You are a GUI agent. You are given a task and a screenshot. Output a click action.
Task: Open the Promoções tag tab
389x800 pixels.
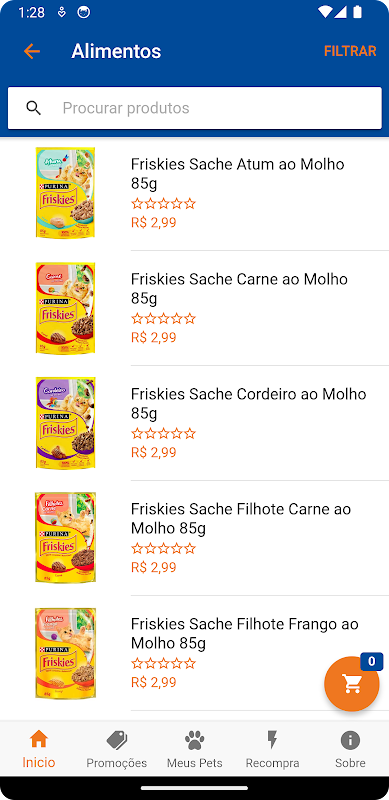tap(116, 749)
